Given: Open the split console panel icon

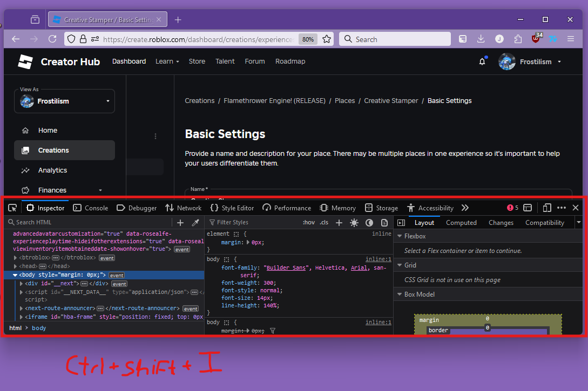Looking at the screenshot, I should (528, 208).
